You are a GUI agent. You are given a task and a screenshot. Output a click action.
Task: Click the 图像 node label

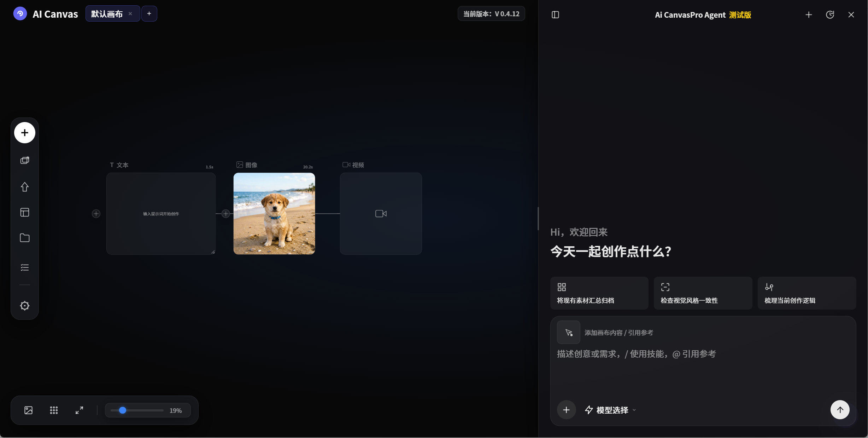click(247, 165)
